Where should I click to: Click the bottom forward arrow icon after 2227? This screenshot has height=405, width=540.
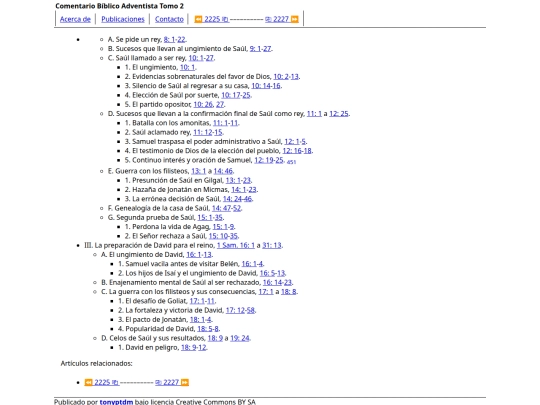(185, 382)
